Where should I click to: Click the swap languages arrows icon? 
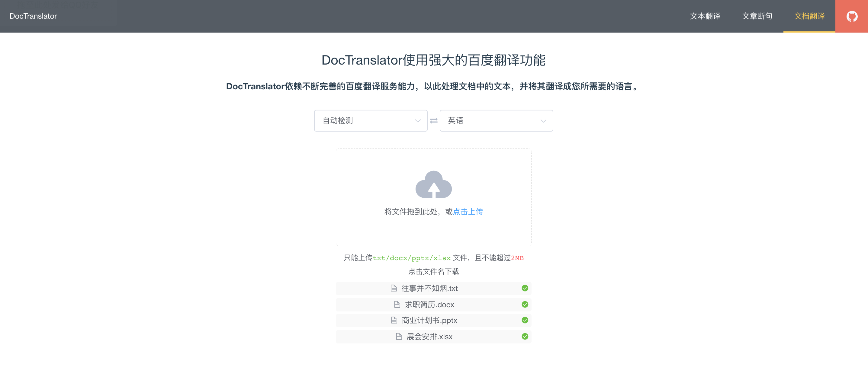[x=433, y=120]
